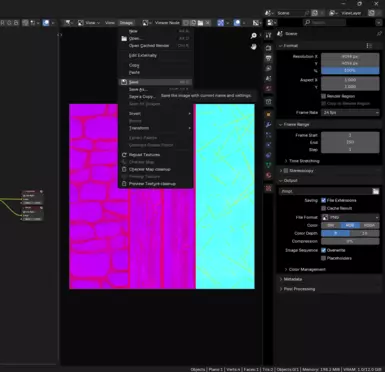Expand the Stereoscopy panel
Image resolution: width=385 pixels, height=372 pixels.
point(281,171)
